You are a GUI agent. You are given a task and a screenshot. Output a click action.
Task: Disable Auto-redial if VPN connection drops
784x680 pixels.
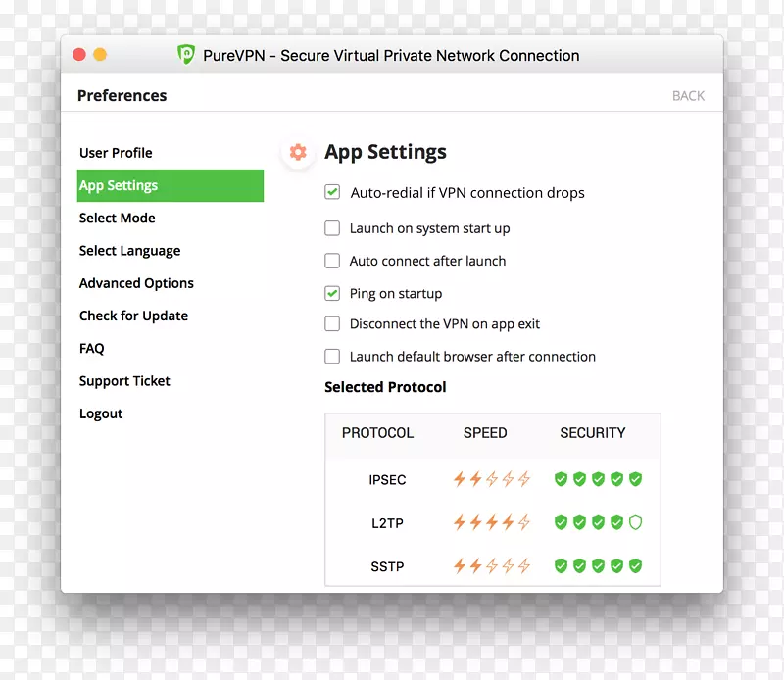click(333, 192)
